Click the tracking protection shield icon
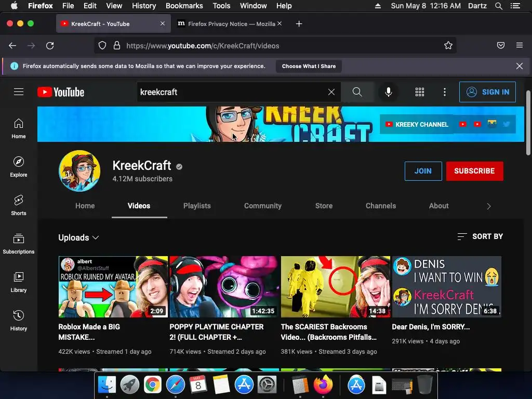The image size is (532, 399). tap(102, 46)
